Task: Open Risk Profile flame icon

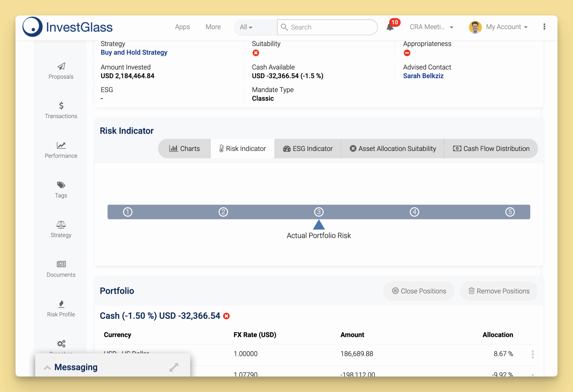Action: pos(61,304)
